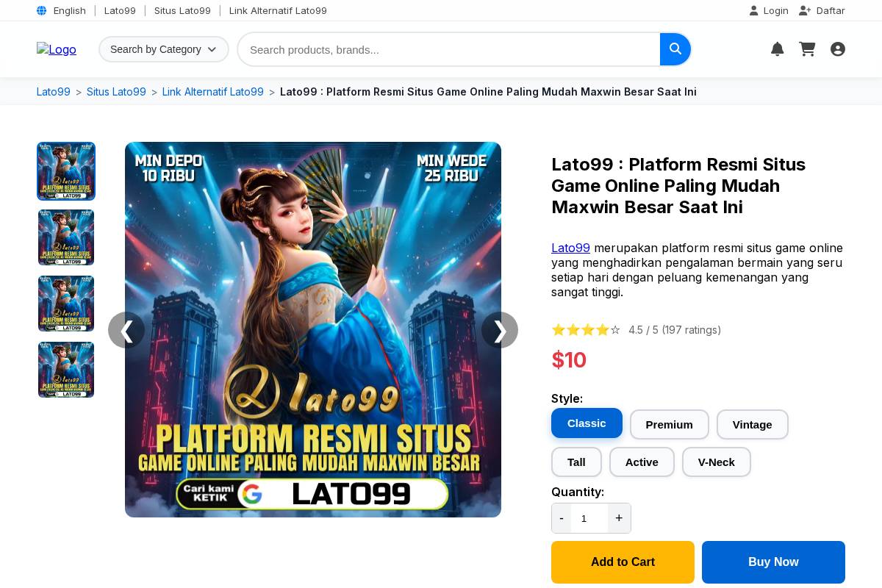Open notifications bell icon
The height and width of the screenshot is (588, 882).
(777, 49)
